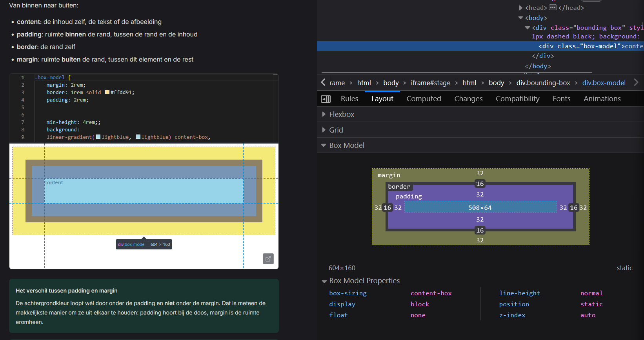Open the Rules tab
The width and height of the screenshot is (644, 340).
(x=349, y=99)
